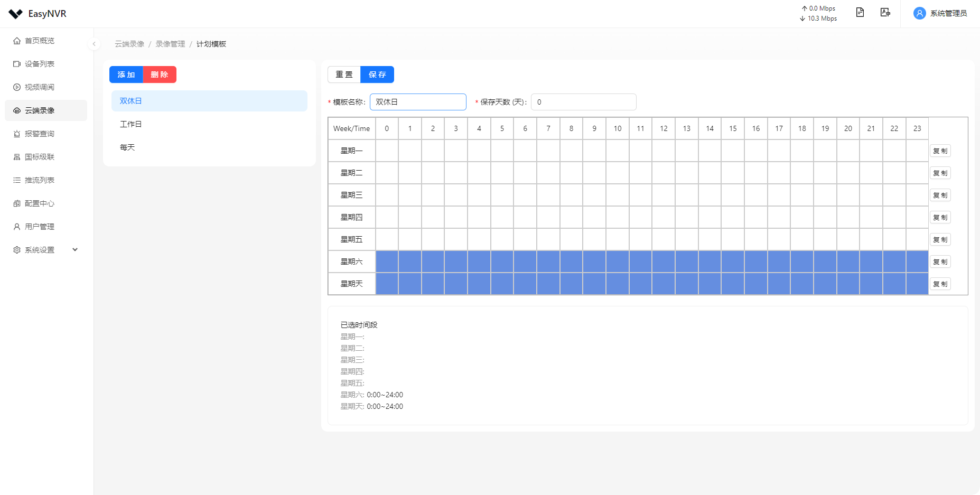Copy the 星期一 schedule row

point(940,151)
